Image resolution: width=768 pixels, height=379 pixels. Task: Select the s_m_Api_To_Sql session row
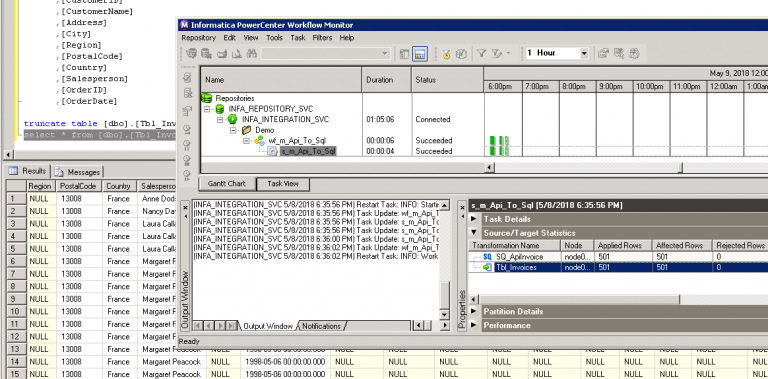308,152
